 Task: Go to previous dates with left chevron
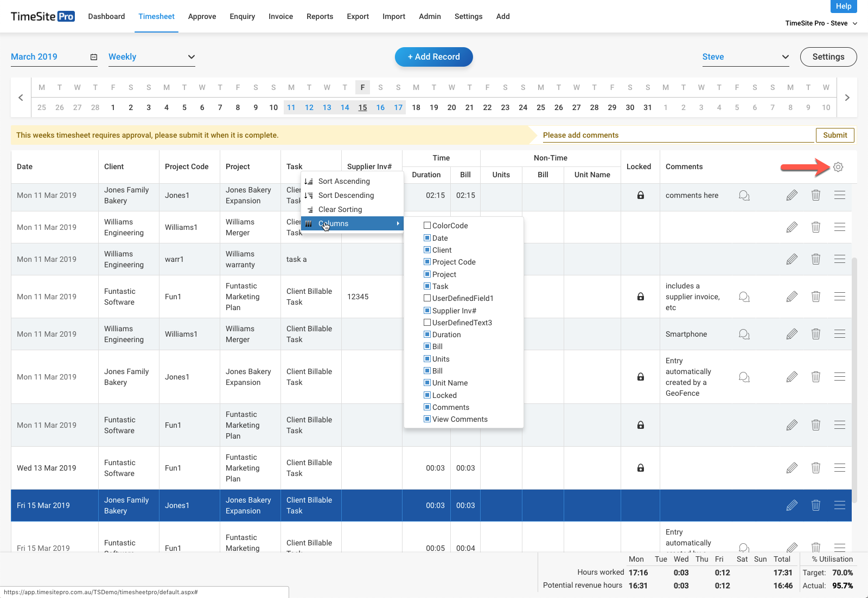[21, 98]
